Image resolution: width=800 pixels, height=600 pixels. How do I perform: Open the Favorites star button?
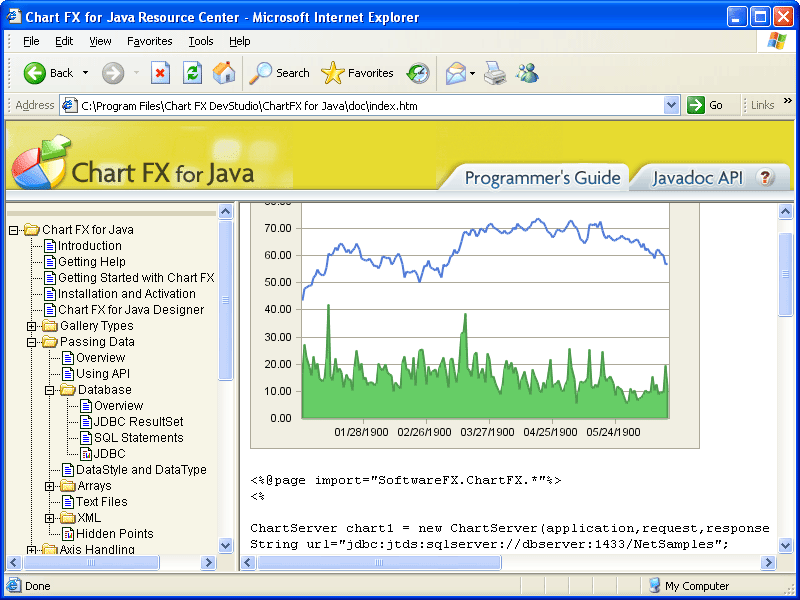point(357,73)
